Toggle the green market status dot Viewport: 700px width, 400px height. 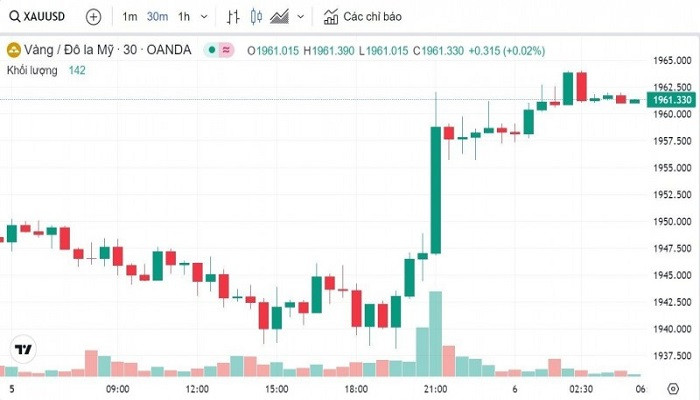coord(211,49)
